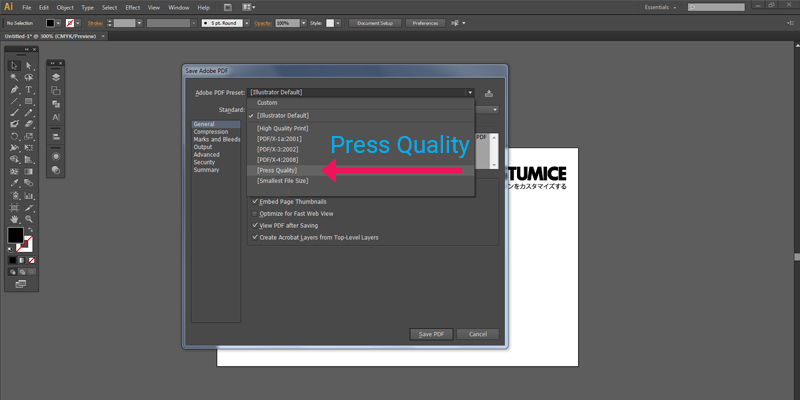Go to Compression settings category

pos(211,132)
